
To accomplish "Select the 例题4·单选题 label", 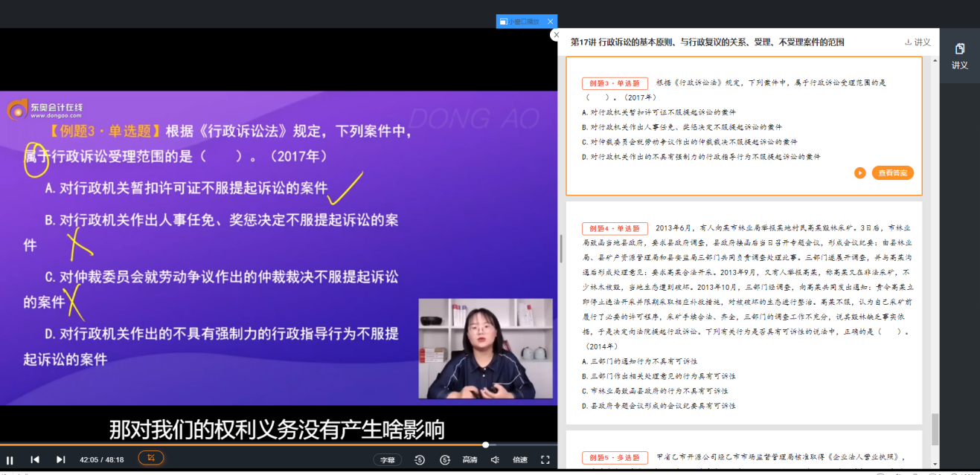I will [x=615, y=228].
